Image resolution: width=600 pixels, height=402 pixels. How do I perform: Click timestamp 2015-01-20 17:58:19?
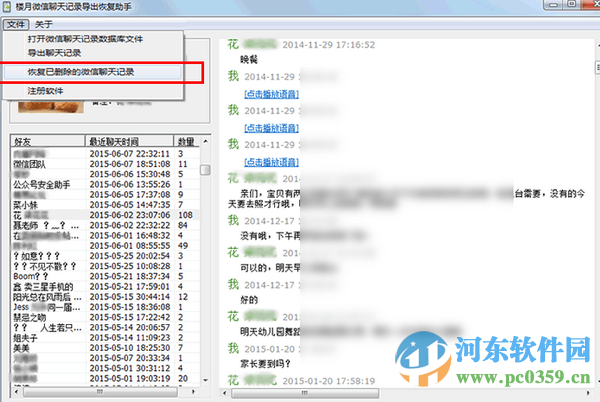coord(329,381)
